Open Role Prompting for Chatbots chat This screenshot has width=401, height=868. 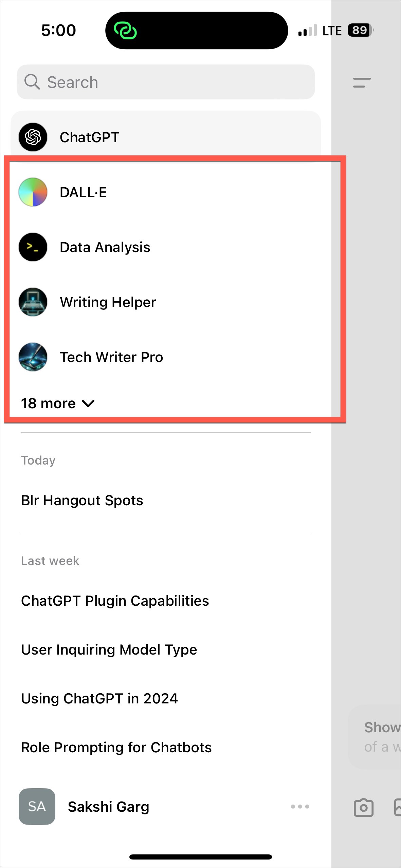click(116, 748)
